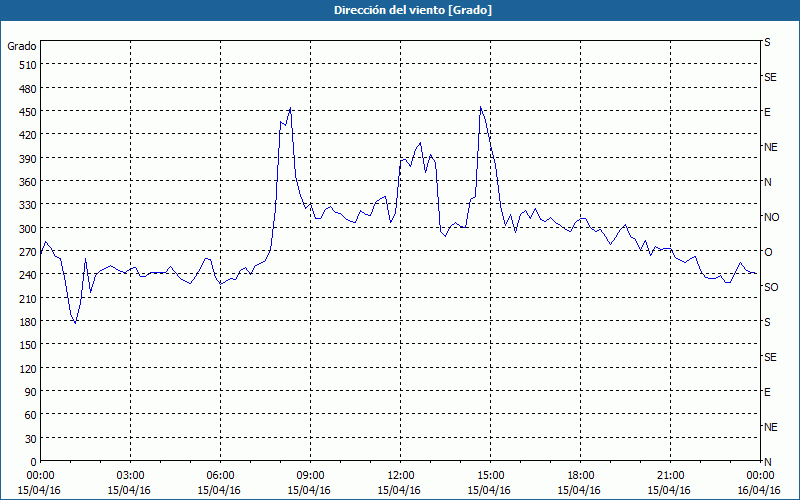Image resolution: width=800 pixels, height=500 pixels.
Task: Select the 390 tick label on the left axis
Action: click(x=28, y=159)
